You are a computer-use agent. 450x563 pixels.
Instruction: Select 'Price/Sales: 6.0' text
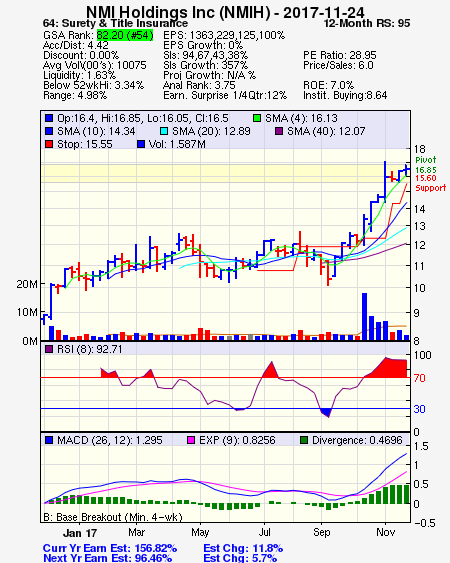click(338, 65)
